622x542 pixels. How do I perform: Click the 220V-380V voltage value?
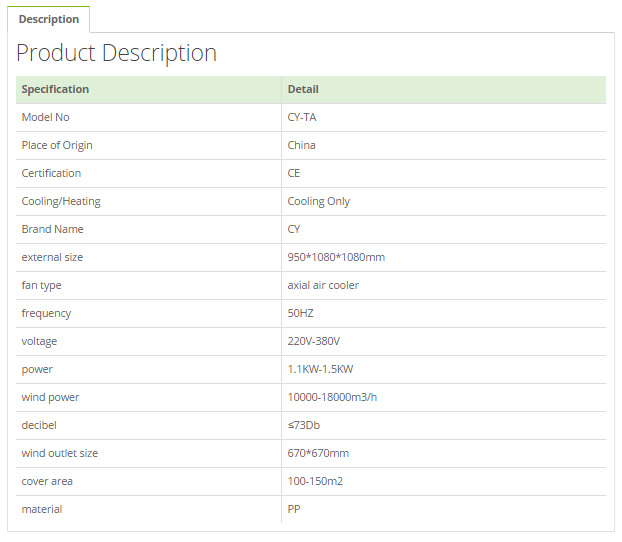313,341
